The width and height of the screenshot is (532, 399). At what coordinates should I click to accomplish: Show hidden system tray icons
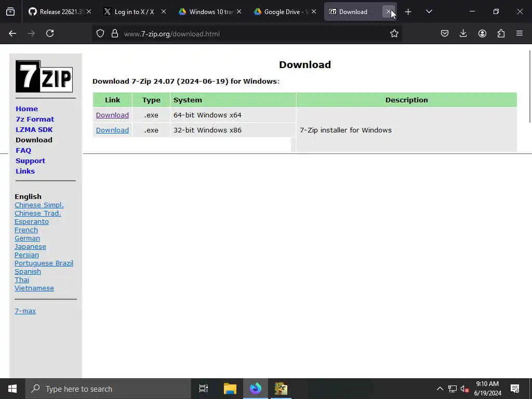click(440, 389)
